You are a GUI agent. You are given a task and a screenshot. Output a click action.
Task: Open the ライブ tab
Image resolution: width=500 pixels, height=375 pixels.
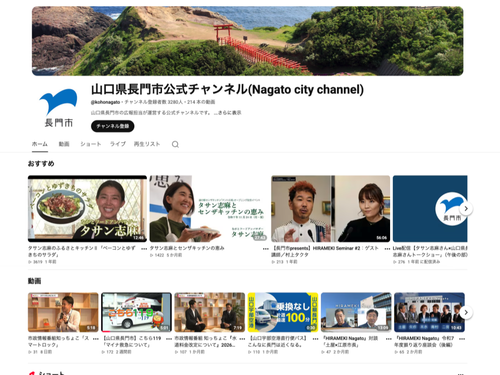(x=118, y=144)
